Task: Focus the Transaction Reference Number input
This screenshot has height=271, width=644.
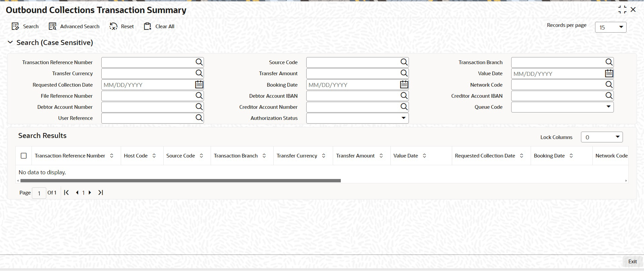Action: [148, 62]
